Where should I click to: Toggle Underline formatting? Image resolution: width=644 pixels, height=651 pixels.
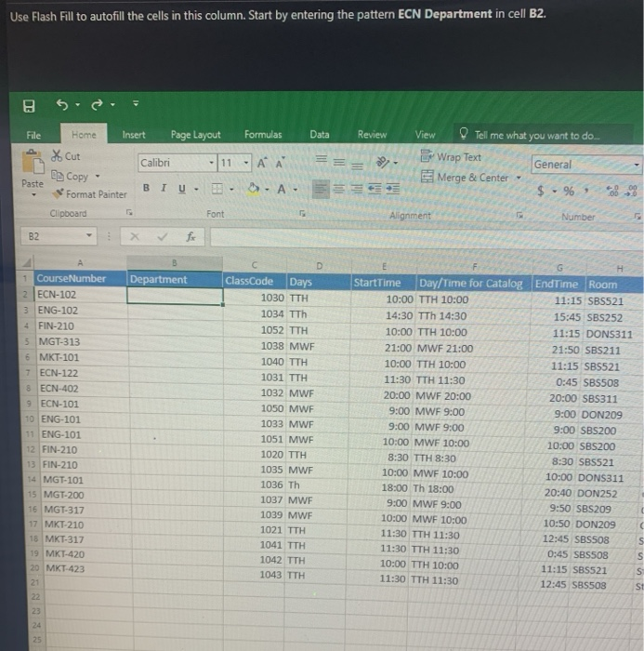(182, 189)
